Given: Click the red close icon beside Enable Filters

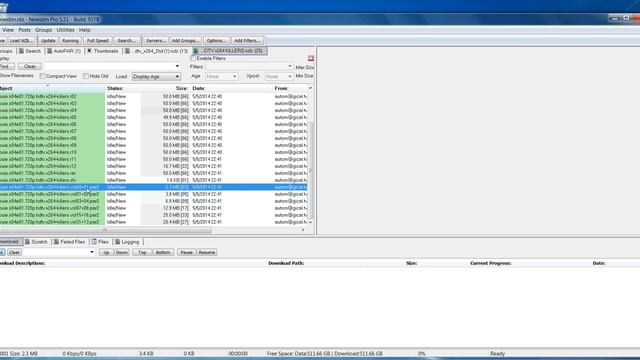Looking at the screenshot, I should click(311, 58).
